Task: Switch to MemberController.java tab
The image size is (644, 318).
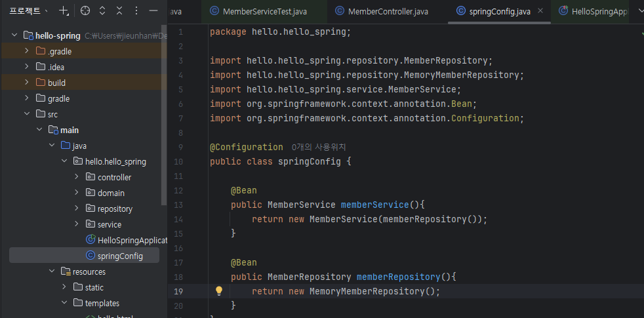Action: tap(382, 12)
